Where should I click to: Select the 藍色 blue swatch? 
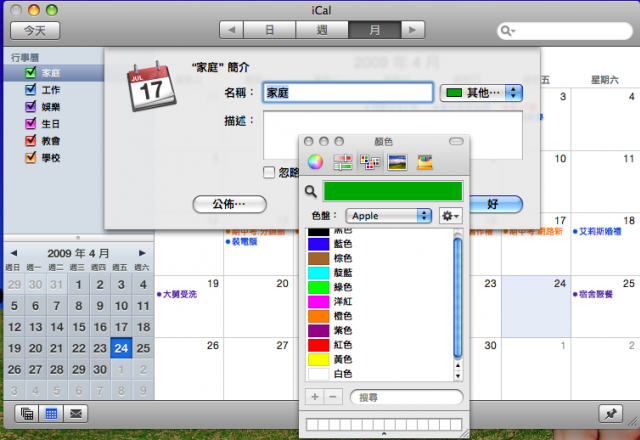(x=318, y=244)
